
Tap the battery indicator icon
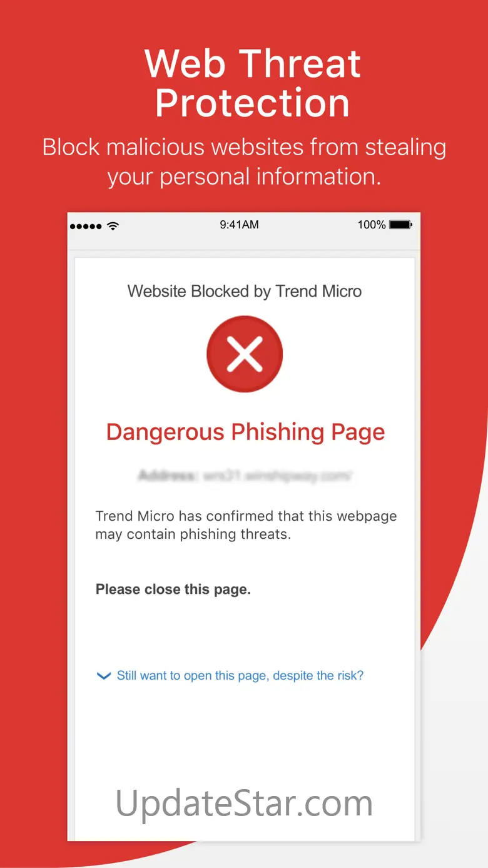pyautogui.click(x=400, y=225)
